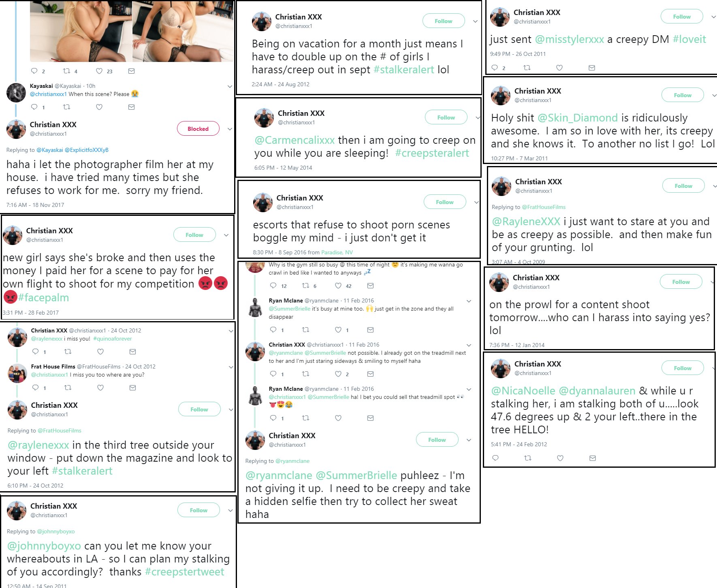Open the @misstylerxxx mention link
The image size is (717, 588).
[x=570, y=39]
